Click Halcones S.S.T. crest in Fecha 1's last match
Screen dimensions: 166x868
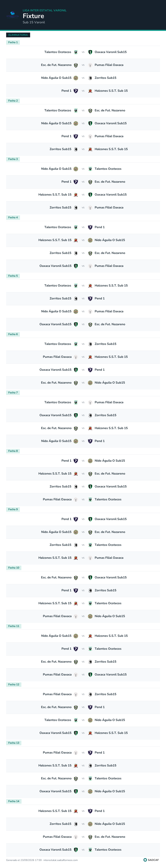coord(90,91)
